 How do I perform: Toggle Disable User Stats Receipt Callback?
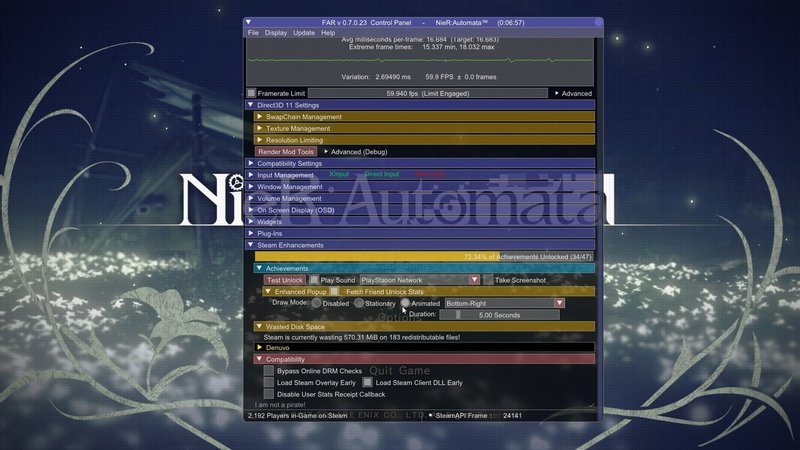268,394
